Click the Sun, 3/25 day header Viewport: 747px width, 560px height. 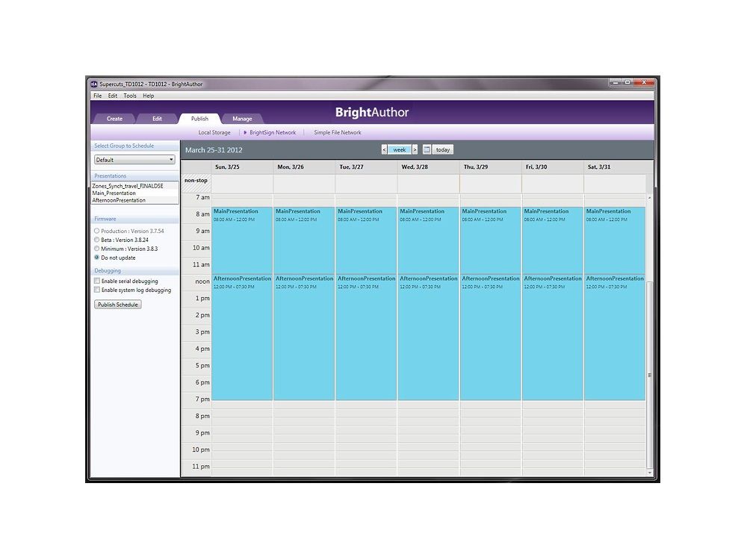(x=242, y=167)
